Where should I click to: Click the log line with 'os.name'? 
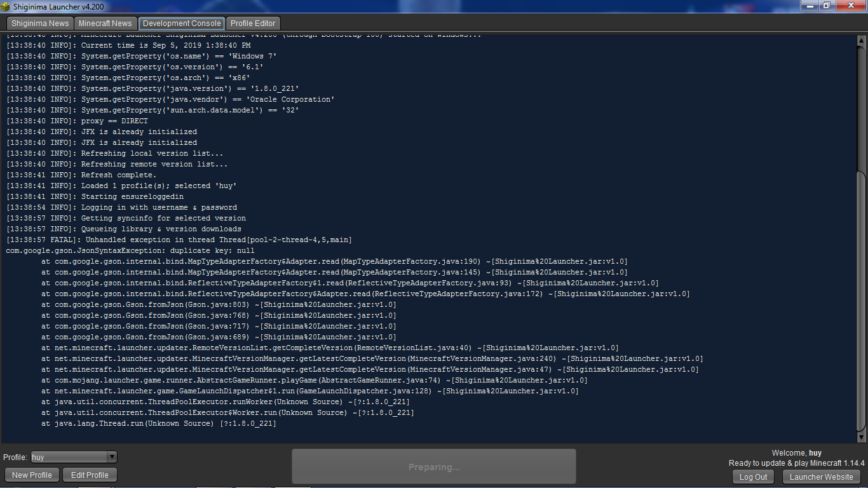point(142,56)
